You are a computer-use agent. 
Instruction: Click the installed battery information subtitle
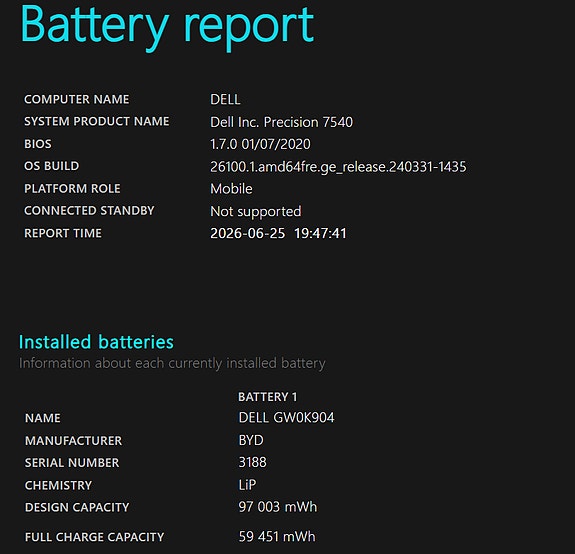(x=172, y=363)
